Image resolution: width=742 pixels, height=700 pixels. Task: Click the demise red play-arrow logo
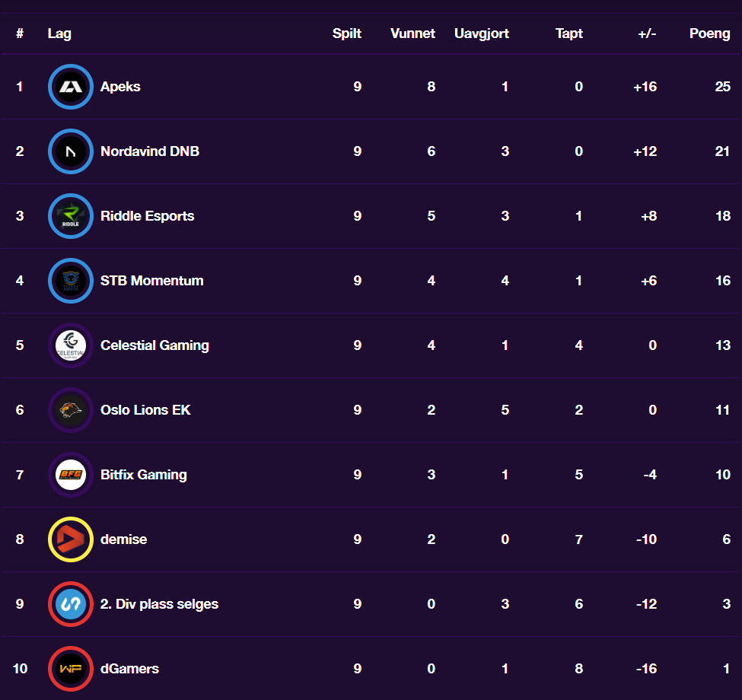71,539
